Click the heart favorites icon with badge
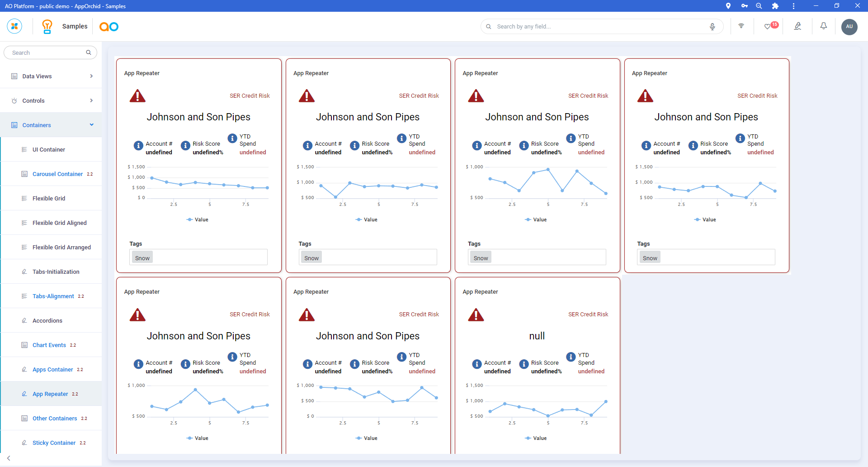Image resolution: width=868 pixels, height=467 pixels. click(x=768, y=27)
